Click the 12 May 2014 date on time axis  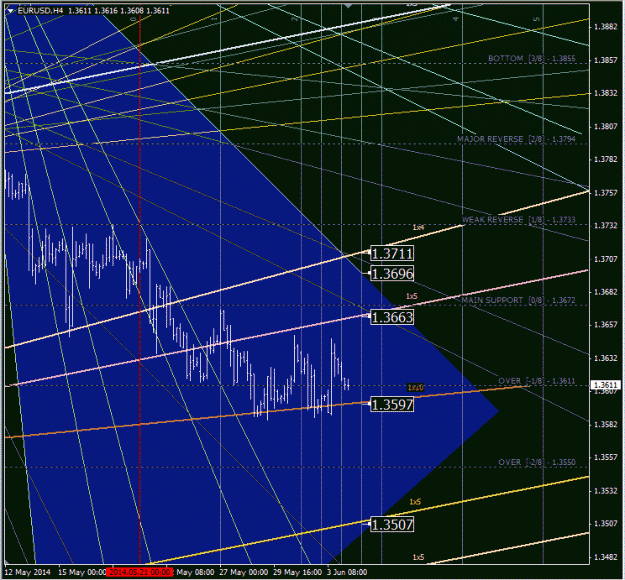click(28, 572)
